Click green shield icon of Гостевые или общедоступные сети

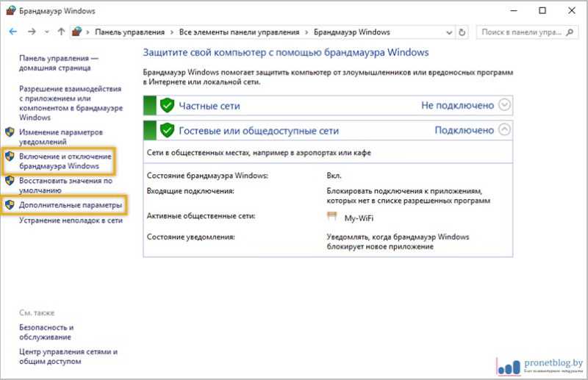click(x=167, y=131)
